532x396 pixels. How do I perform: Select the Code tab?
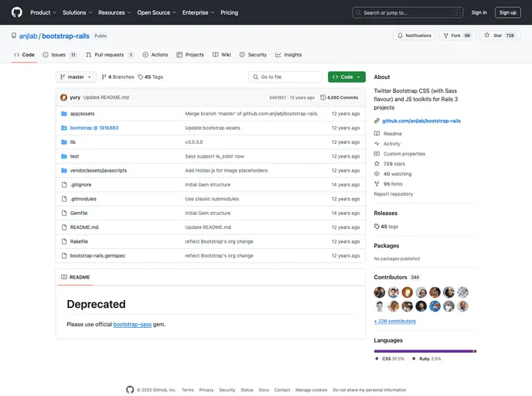24,55
